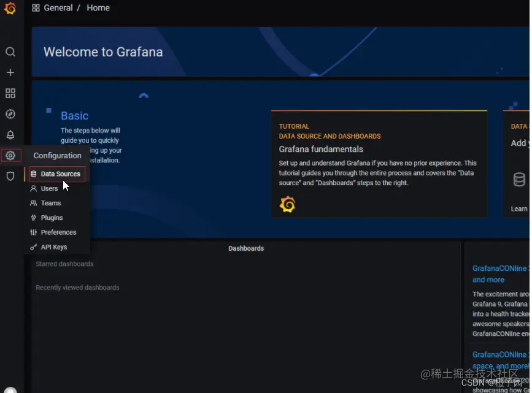Click the sliders icon beside Preferences
Image resolution: width=532 pixels, height=393 pixels.
click(x=33, y=232)
